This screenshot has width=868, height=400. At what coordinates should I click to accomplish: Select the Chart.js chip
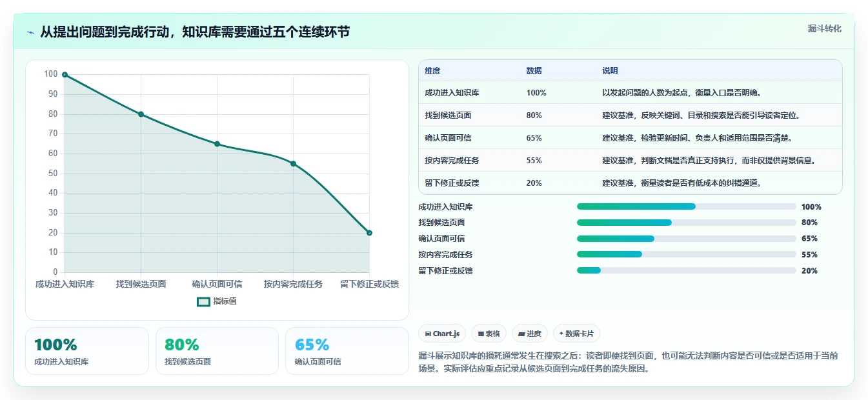(x=442, y=334)
